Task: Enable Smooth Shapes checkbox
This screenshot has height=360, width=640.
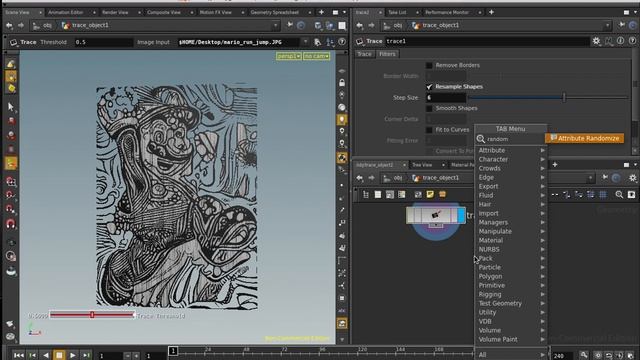Action: (x=429, y=108)
